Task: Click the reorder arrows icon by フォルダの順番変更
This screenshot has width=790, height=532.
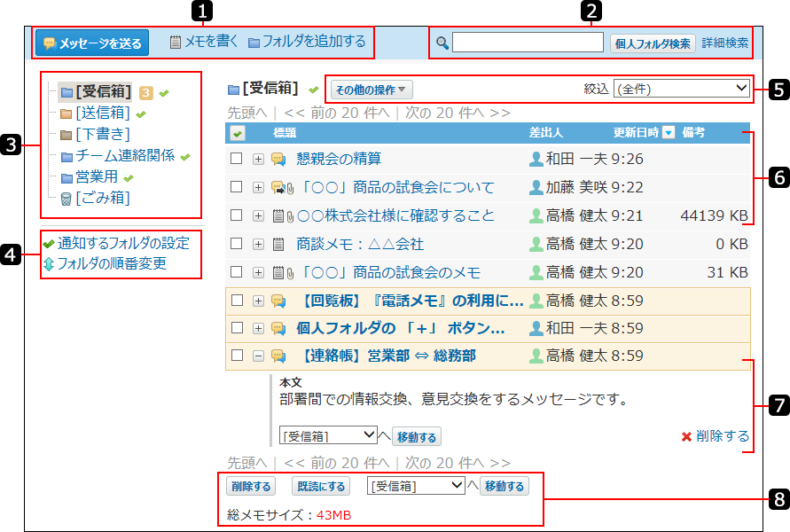Action: pos(49,264)
